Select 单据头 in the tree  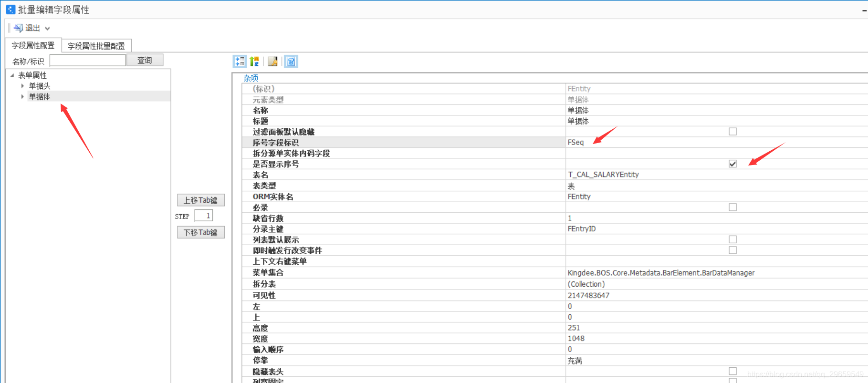click(x=40, y=86)
